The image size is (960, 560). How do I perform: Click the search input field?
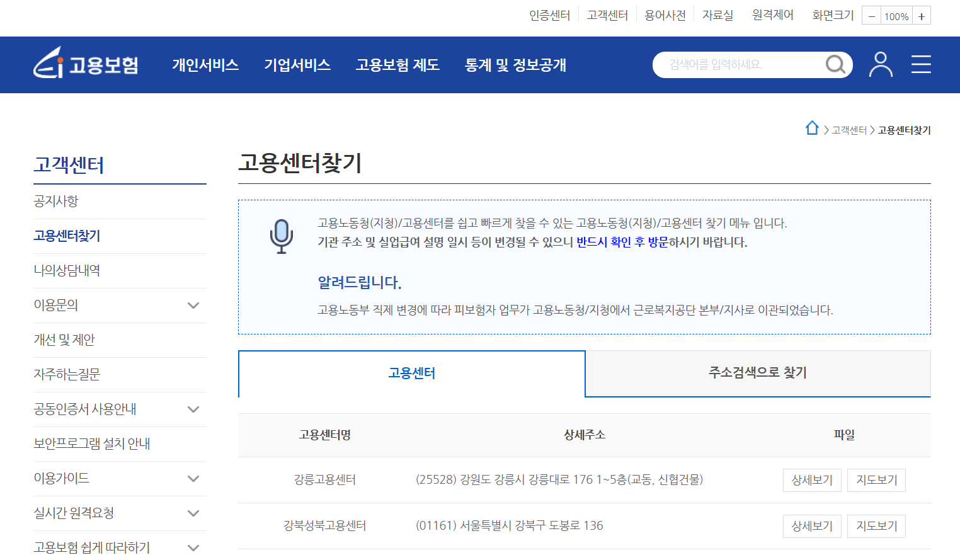(x=737, y=64)
